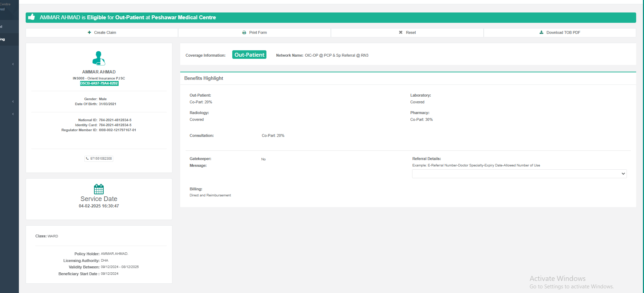The height and width of the screenshot is (293, 644).
Task: Open the Referral Details dropdown
Action: click(519, 174)
